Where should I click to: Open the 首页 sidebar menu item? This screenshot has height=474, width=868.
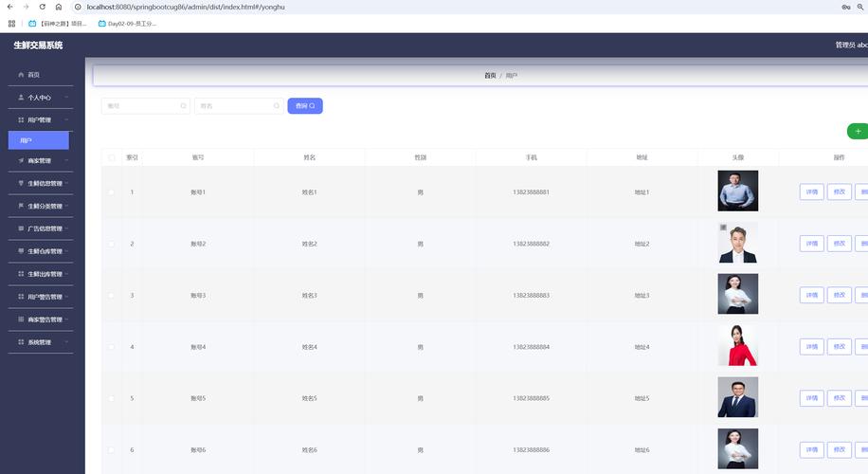coord(41,75)
